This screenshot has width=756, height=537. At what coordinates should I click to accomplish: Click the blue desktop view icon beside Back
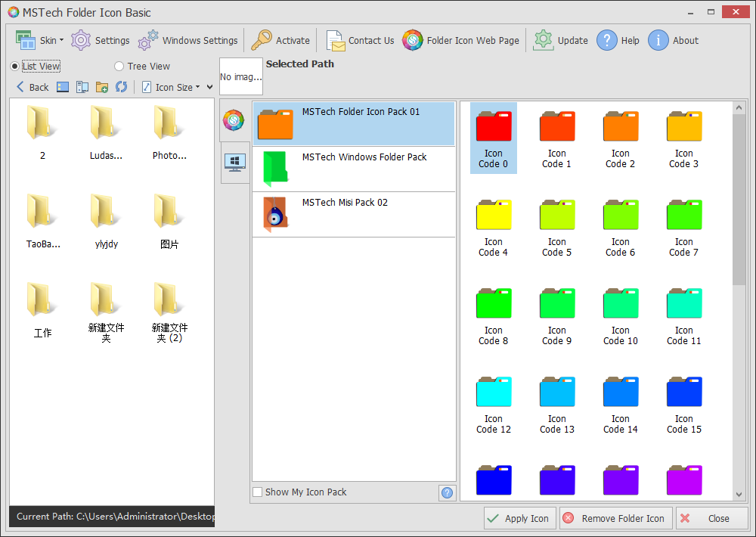[63, 87]
